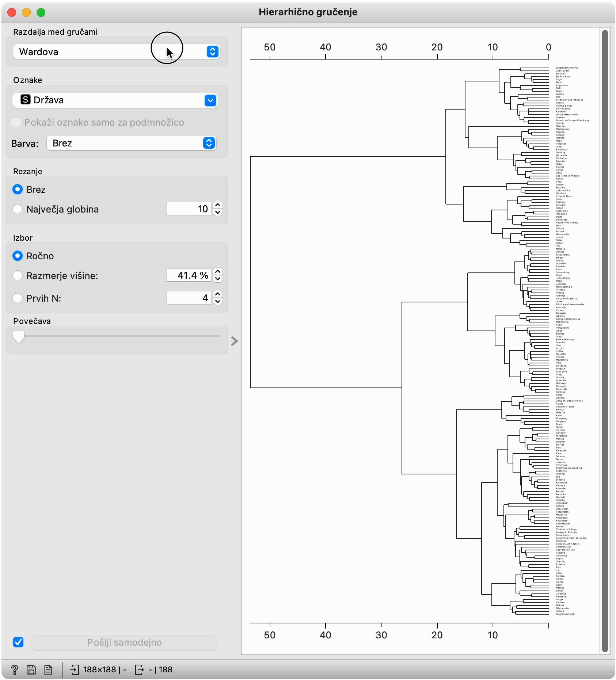616x680 pixels.
Task: Select the Razmerje višine radio button
Action: (x=18, y=275)
